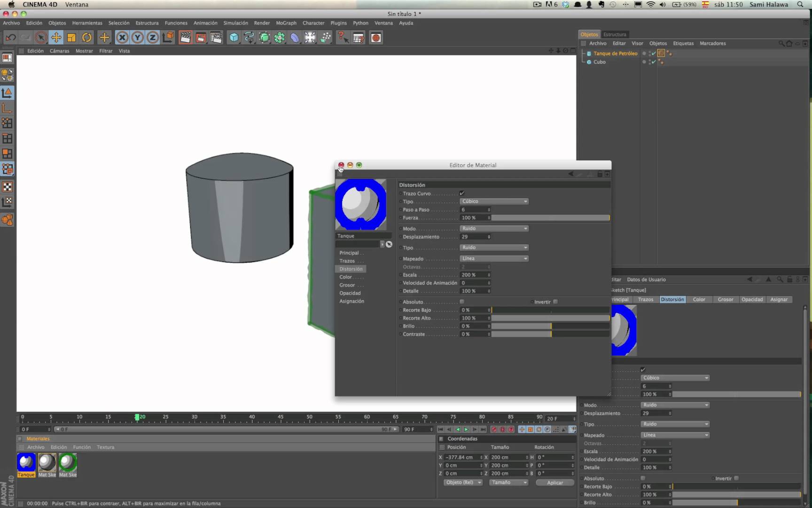Select the Points mode icon
This screenshot has width=812, height=508.
[x=8, y=123]
